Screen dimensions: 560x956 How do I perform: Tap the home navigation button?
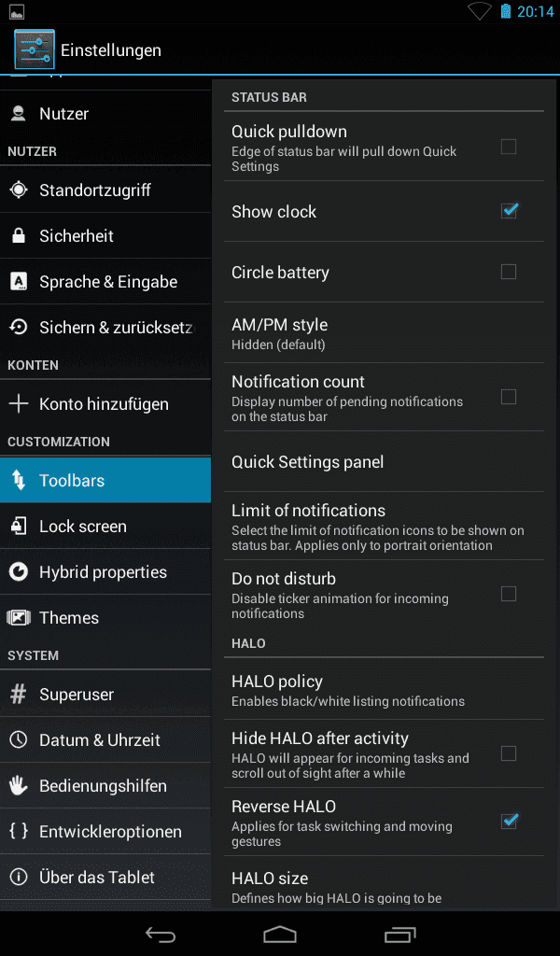pyautogui.click(x=280, y=934)
